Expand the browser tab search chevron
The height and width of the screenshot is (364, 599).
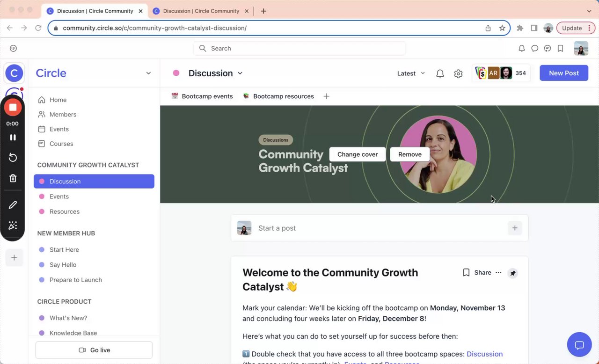[x=589, y=11]
